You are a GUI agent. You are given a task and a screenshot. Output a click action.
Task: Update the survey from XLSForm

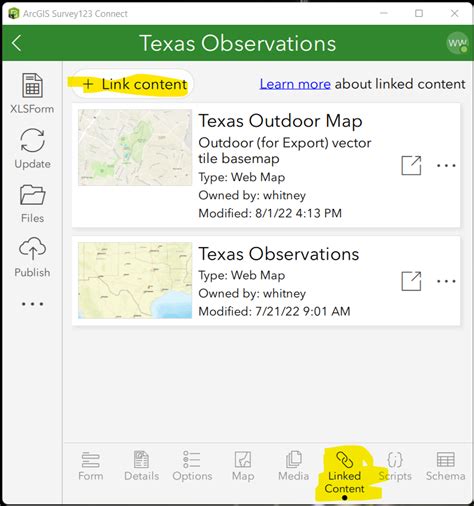click(x=32, y=149)
